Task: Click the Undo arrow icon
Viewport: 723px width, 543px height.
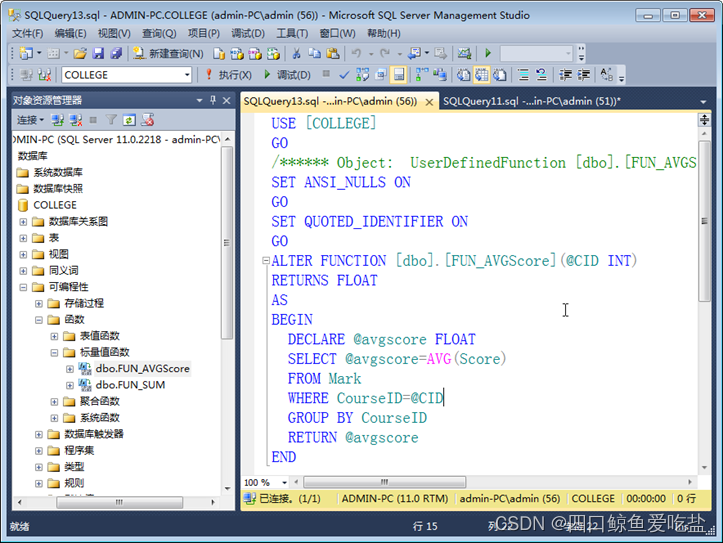Action: 356,53
